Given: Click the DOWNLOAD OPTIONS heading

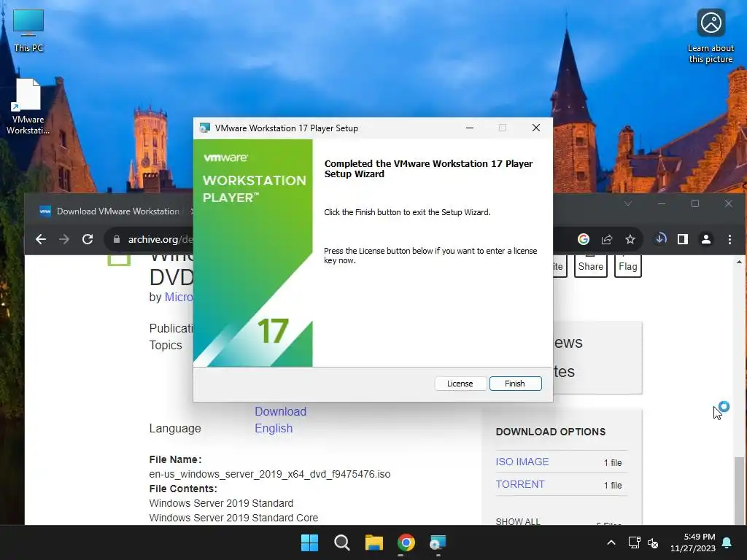Looking at the screenshot, I should click(x=551, y=432).
